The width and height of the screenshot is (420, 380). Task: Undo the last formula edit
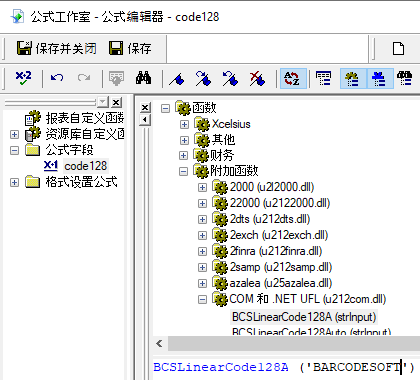(x=57, y=78)
